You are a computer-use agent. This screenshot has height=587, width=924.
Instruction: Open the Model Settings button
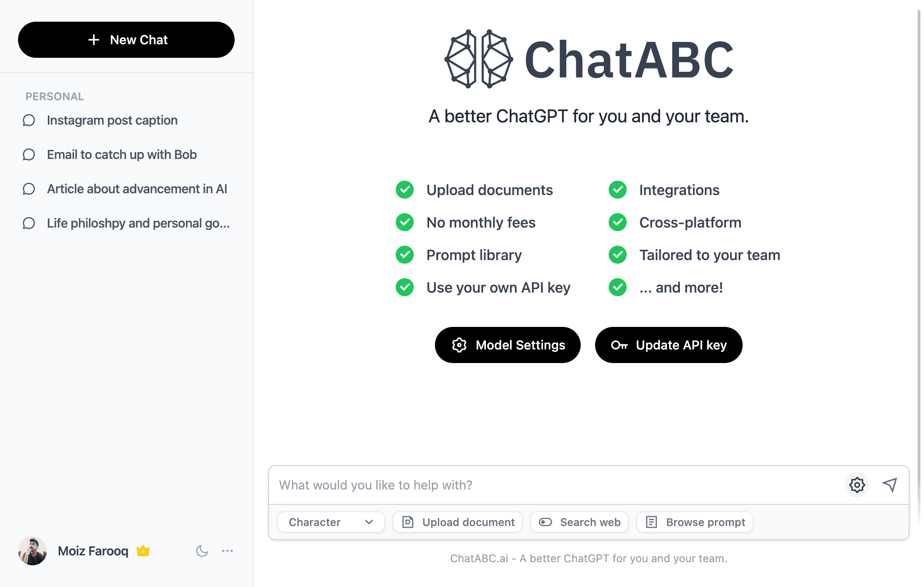(x=508, y=345)
